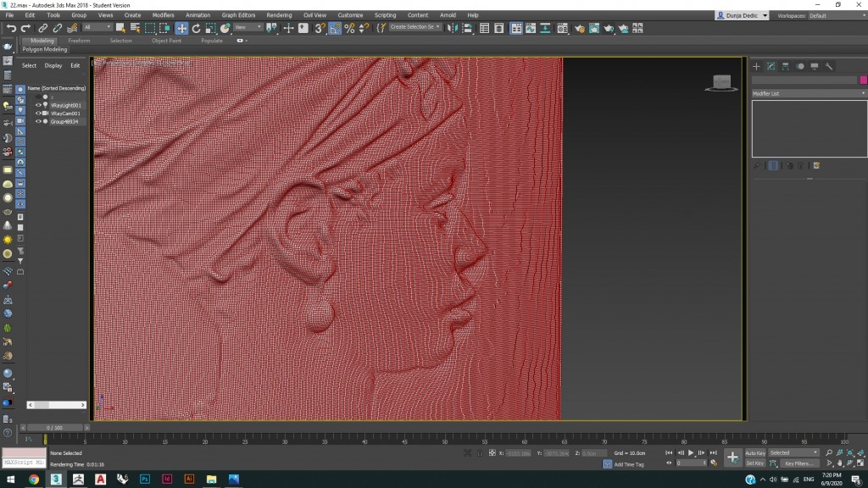Open the Scripting menu

point(385,15)
